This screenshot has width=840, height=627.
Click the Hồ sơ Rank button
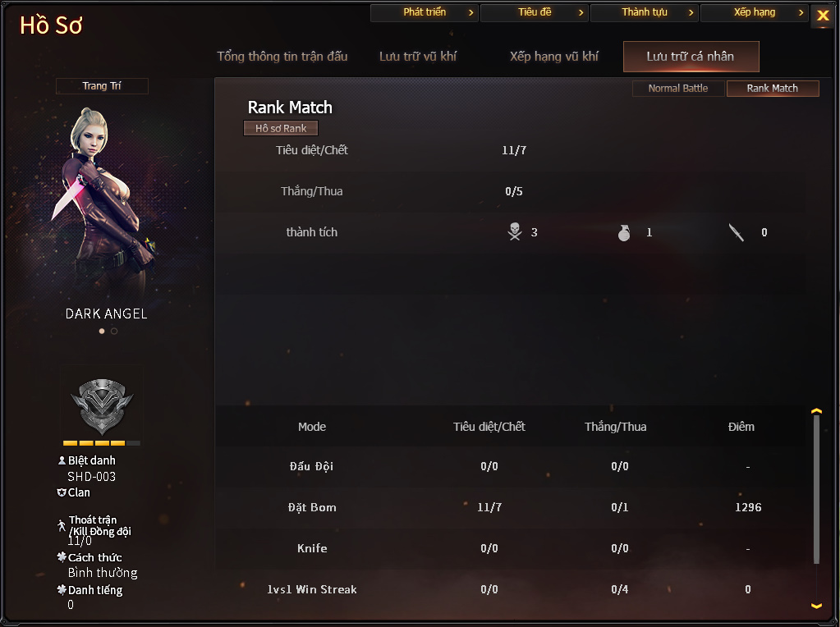click(x=281, y=128)
